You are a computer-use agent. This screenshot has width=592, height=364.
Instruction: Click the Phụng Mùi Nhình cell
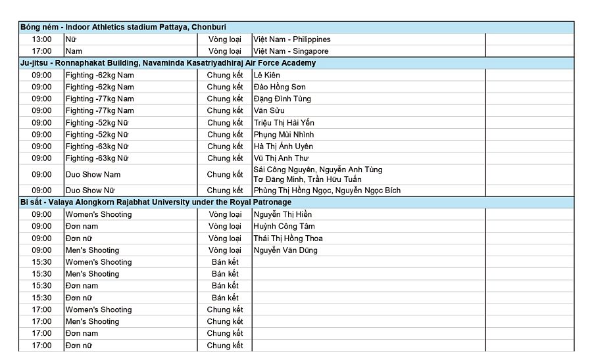[284, 135]
